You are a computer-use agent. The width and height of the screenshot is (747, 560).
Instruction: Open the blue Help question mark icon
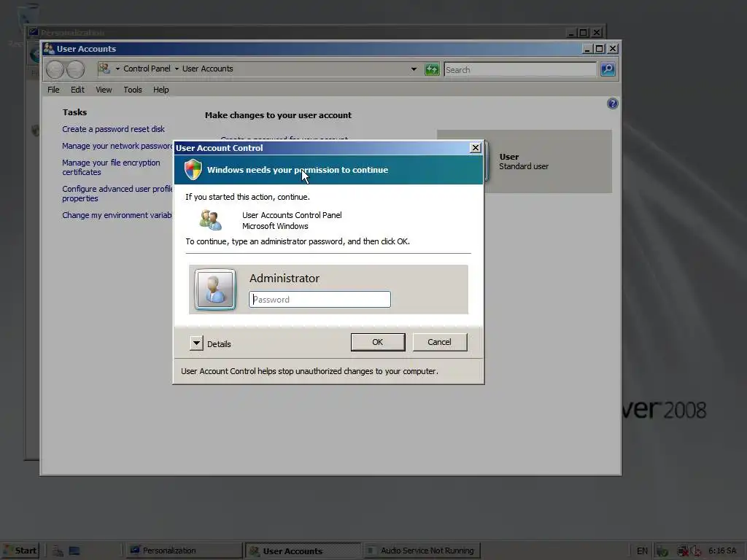click(612, 104)
